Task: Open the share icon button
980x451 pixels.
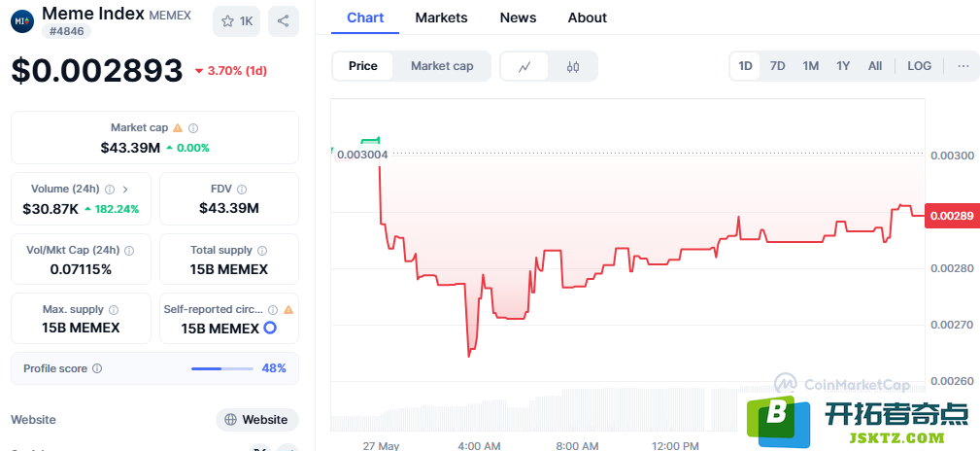Action: [x=284, y=21]
